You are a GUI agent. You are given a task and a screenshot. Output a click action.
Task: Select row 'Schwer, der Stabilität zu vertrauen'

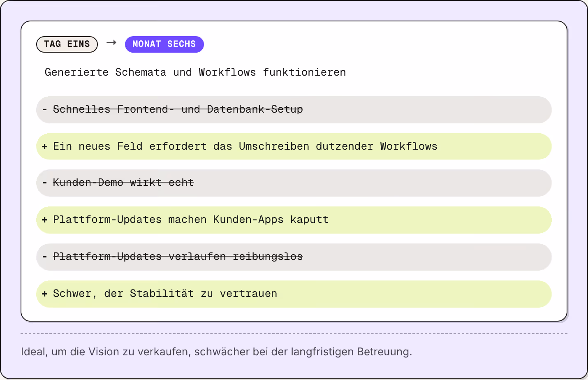294,294
